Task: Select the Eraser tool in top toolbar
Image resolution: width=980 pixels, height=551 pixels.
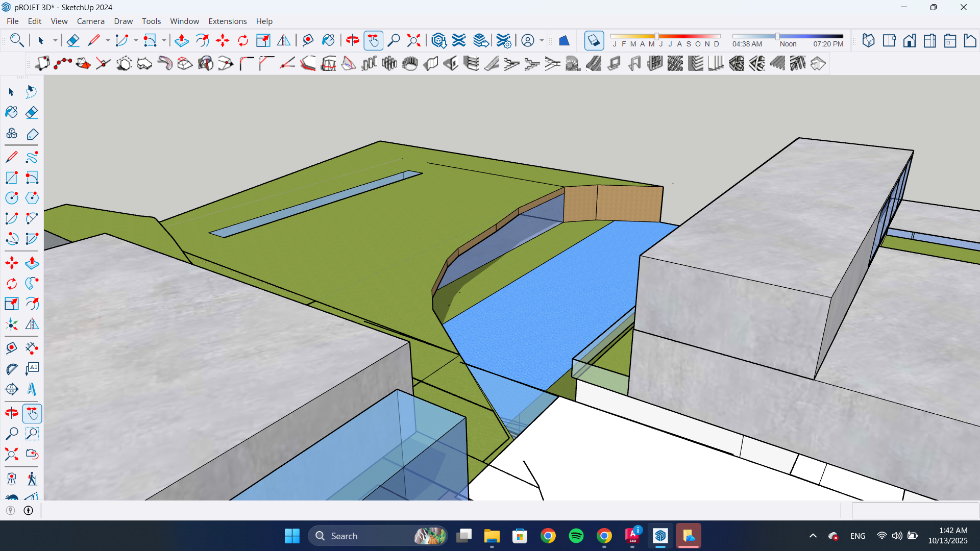Action: pos(73,40)
